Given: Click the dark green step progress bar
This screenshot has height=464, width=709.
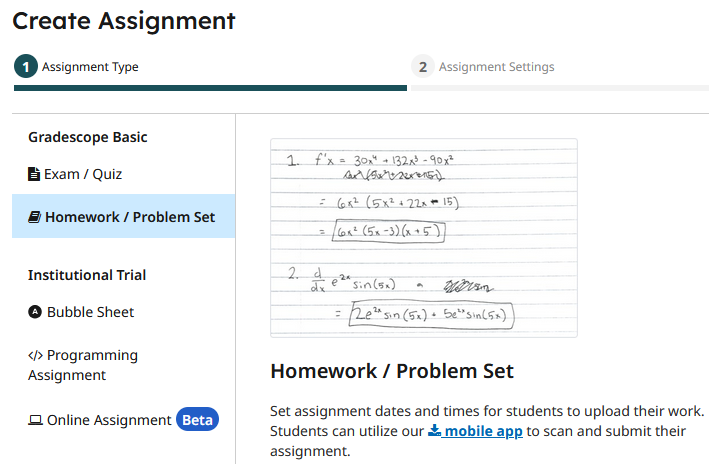Looking at the screenshot, I should [x=210, y=88].
